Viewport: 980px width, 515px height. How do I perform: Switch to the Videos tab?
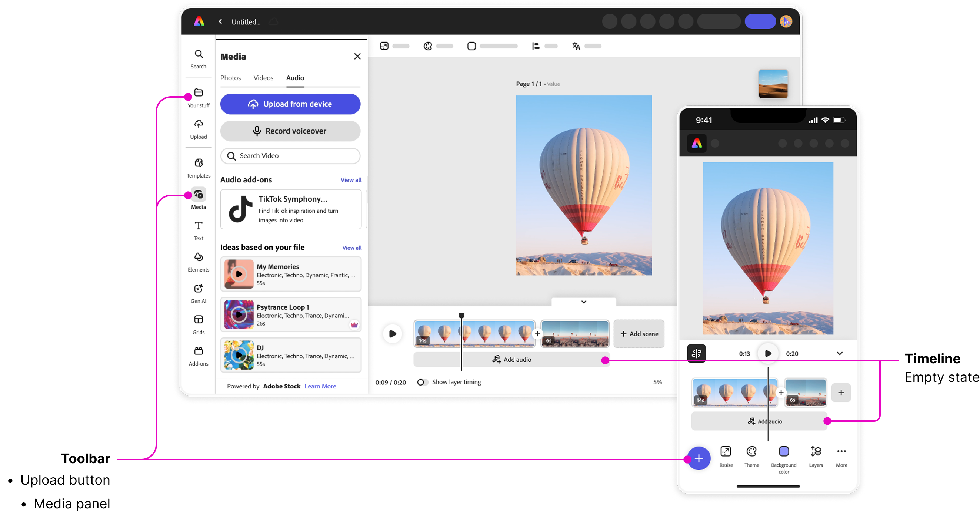click(x=263, y=78)
